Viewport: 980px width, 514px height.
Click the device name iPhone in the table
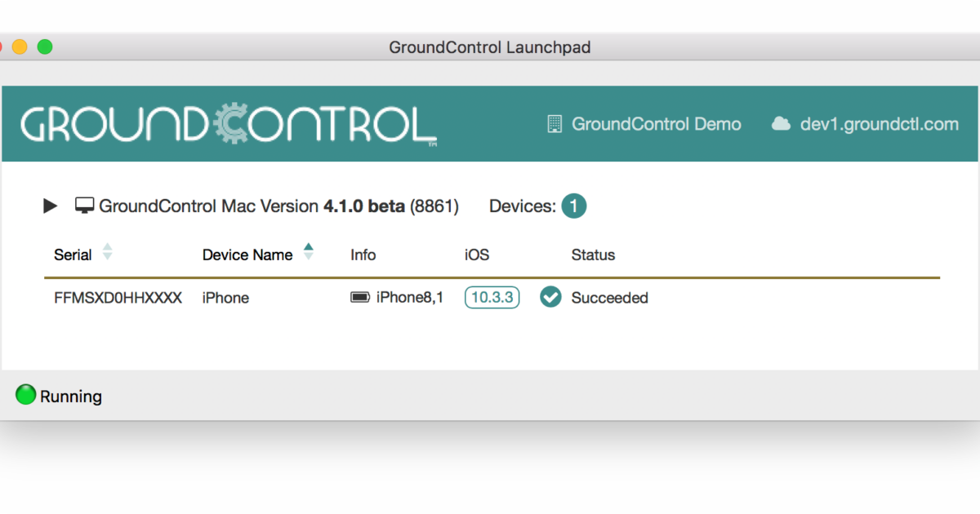tap(225, 297)
